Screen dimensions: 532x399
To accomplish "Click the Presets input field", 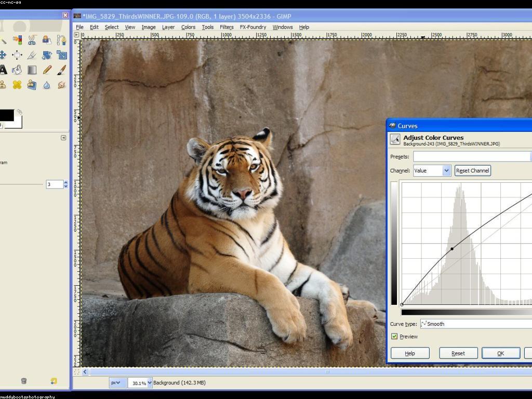I will 471,156.
